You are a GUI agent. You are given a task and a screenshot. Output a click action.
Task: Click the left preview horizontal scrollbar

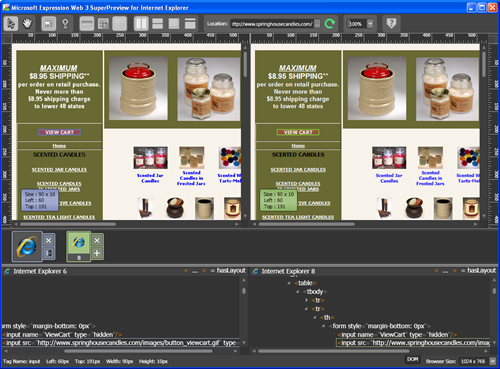click(67, 224)
